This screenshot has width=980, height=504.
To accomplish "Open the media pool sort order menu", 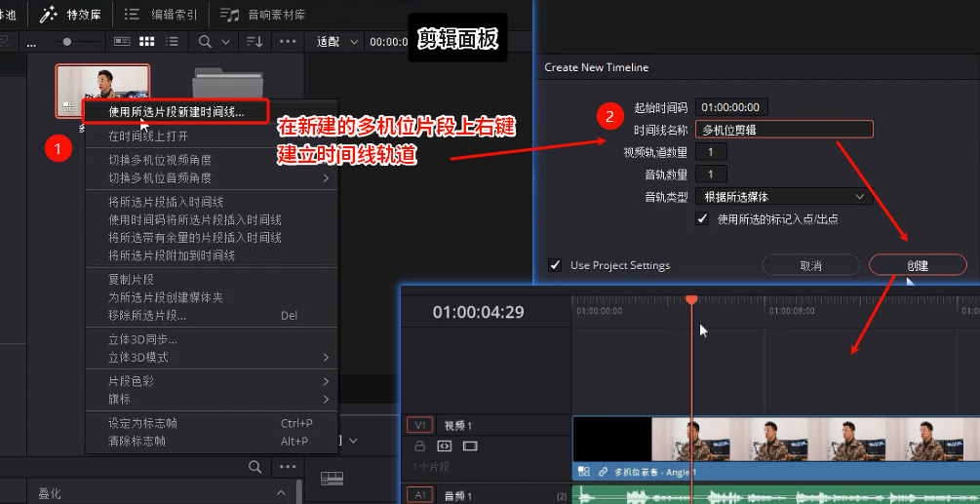I will click(255, 41).
